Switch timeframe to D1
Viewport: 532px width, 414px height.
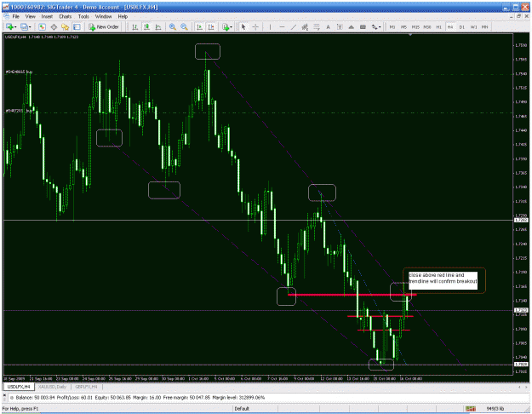click(461, 26)
